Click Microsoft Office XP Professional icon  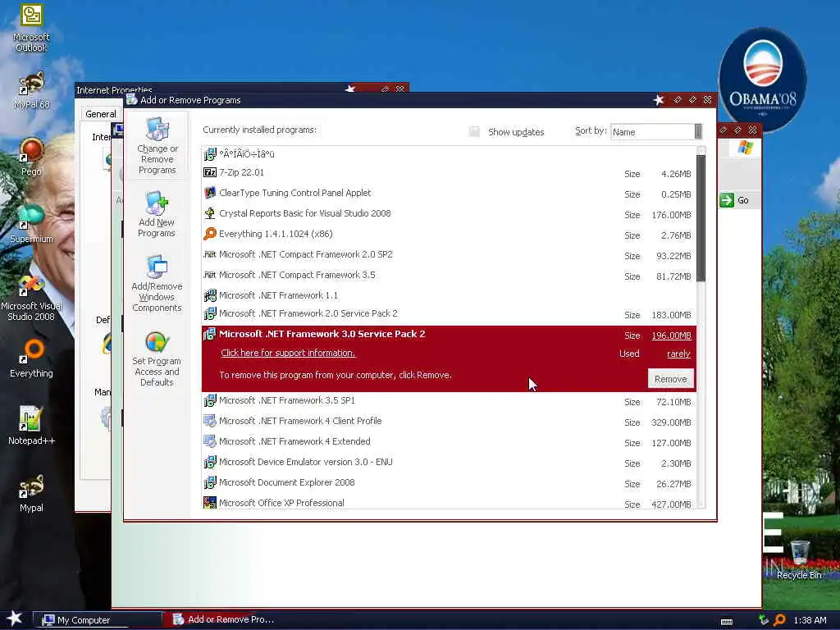click(210, 503)
